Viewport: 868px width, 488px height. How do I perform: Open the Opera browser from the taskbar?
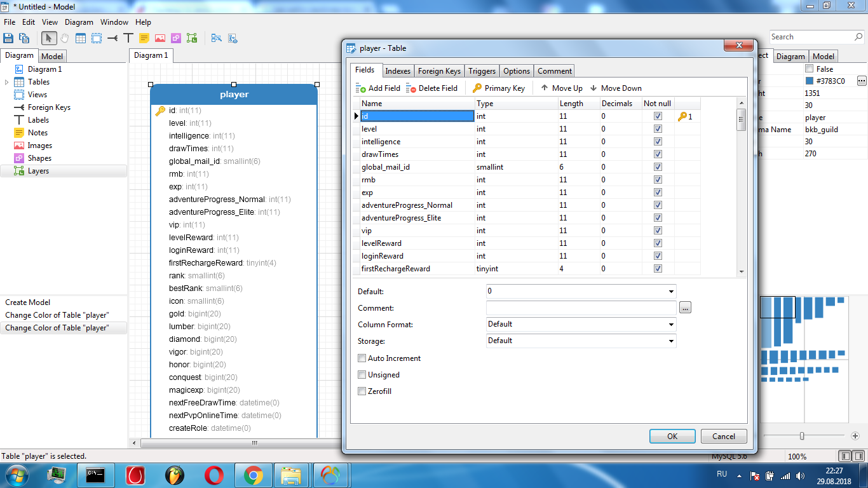click(x=214, y=475)
